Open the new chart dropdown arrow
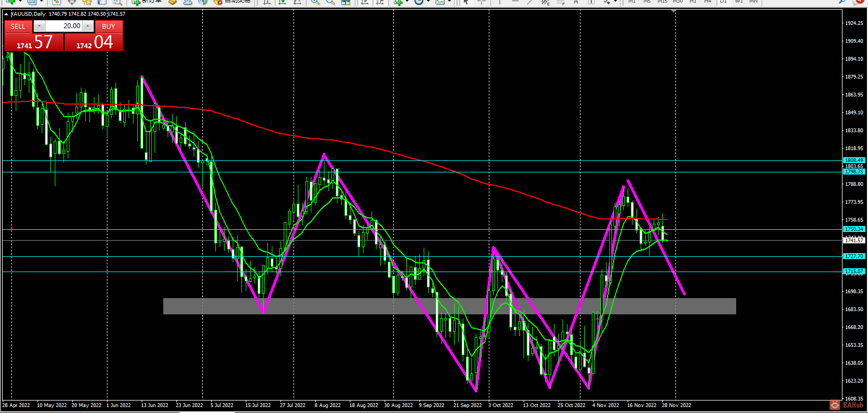 (x=20, y=2)
